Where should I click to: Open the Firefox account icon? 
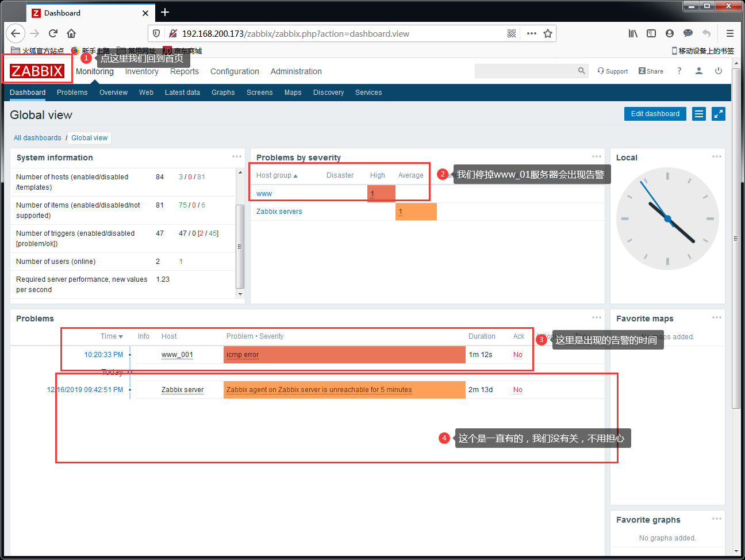670,33
